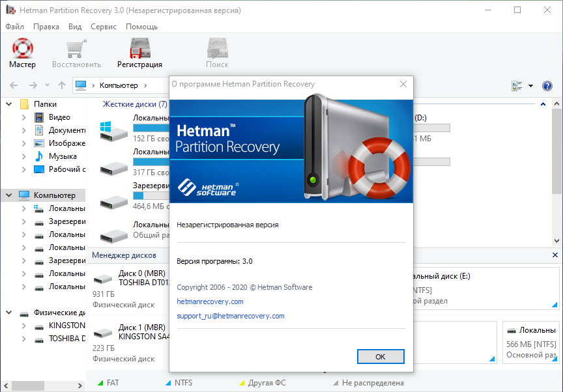Click support_ru@hetmanrecovery.com email link
The width and height of the screenshot is (563, 392).
(x=231, y=316)
